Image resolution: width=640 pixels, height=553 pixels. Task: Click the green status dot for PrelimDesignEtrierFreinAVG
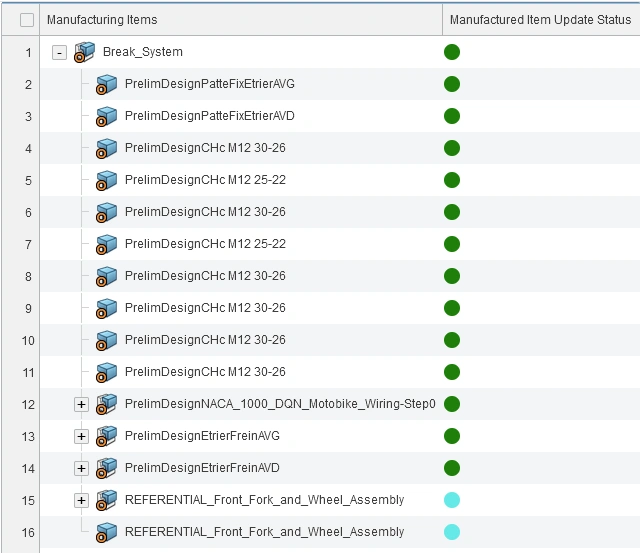(452, 436)
